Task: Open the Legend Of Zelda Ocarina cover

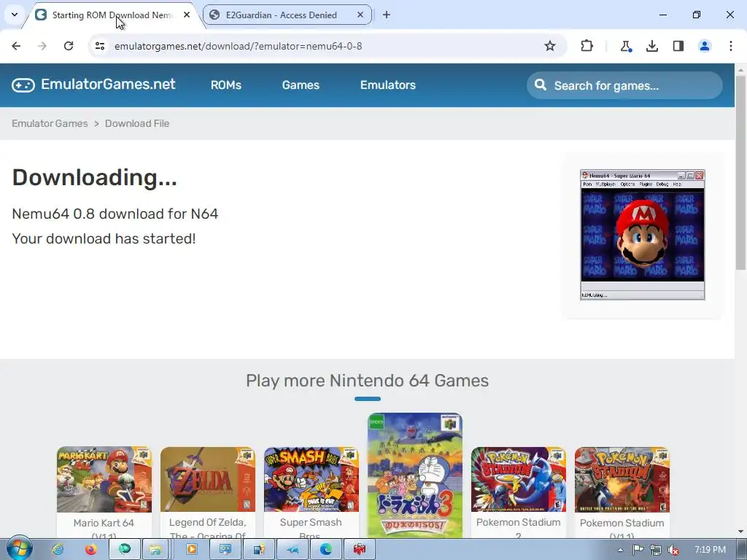Action: click(x=208, y=480)
